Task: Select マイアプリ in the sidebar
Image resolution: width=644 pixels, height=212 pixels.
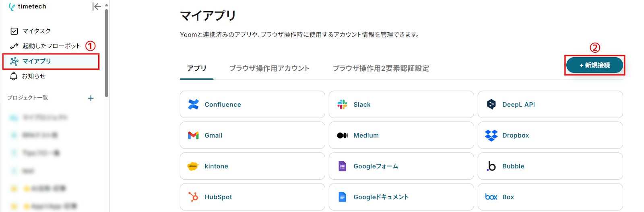Action: pos(37,61)
